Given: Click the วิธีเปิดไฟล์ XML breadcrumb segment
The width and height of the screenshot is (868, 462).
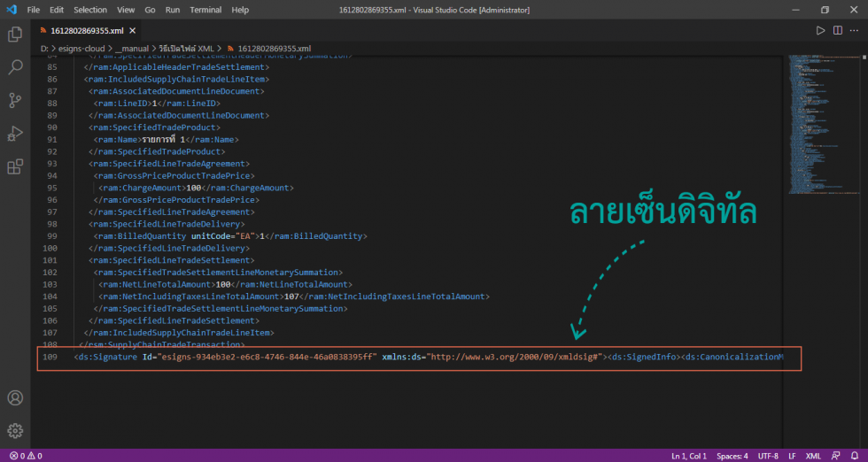Looking at the screenshot, I should 186,49.
